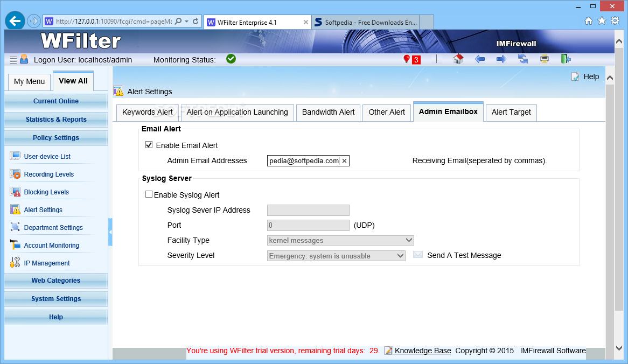Open the Other Alert tab
This screenshot has width=628, height=364.
click(x=387, y=113)
